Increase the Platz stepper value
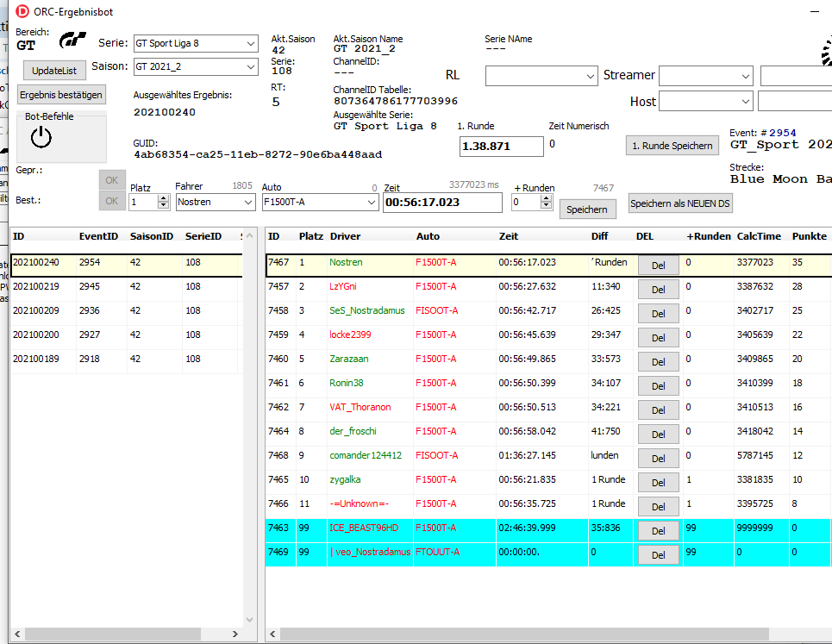This screenshot has height=644, width=832. pyautogui.click(x=164, y=198)
